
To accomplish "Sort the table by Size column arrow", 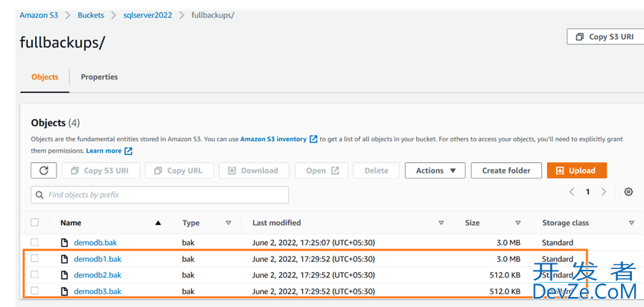I will pos(518,223).
